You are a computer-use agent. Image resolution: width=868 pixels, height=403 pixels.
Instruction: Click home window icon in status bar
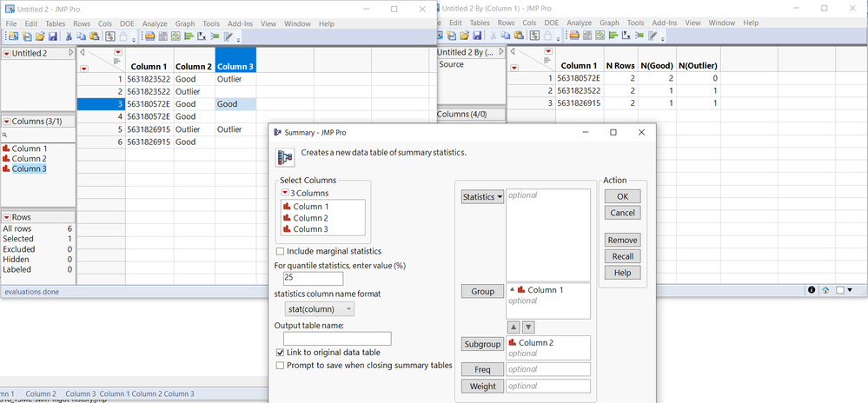tap(825, 289)
